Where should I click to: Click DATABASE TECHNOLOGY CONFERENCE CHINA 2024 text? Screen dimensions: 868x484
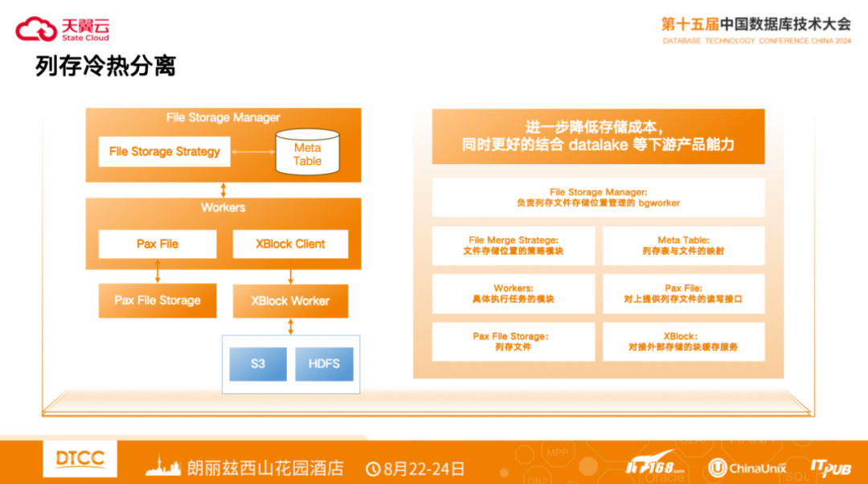757,41
